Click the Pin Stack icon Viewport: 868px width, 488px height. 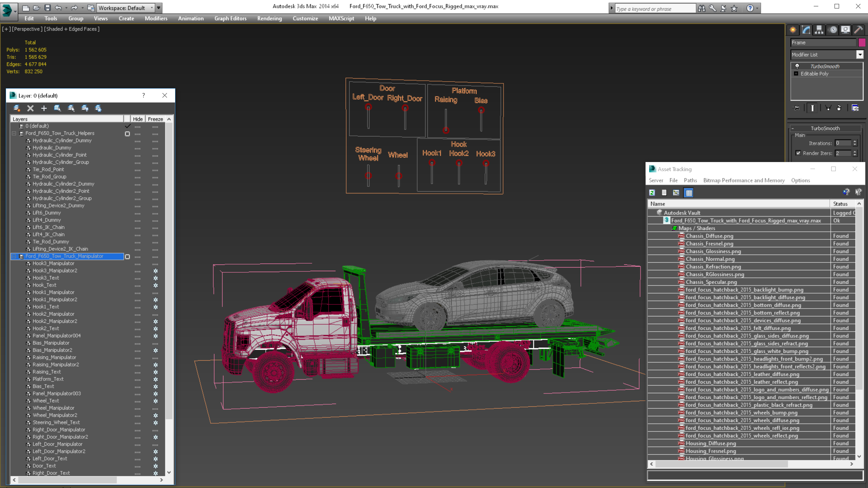tap(796, 108)
